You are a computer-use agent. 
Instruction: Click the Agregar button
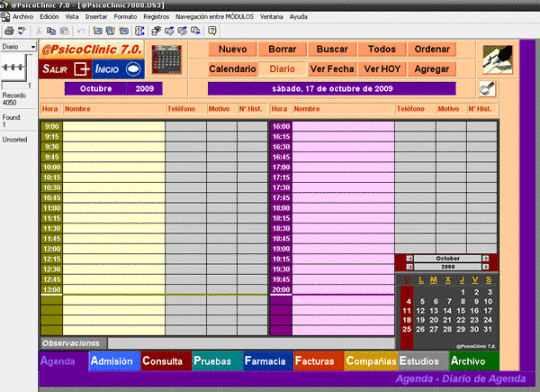click(432, 69)
